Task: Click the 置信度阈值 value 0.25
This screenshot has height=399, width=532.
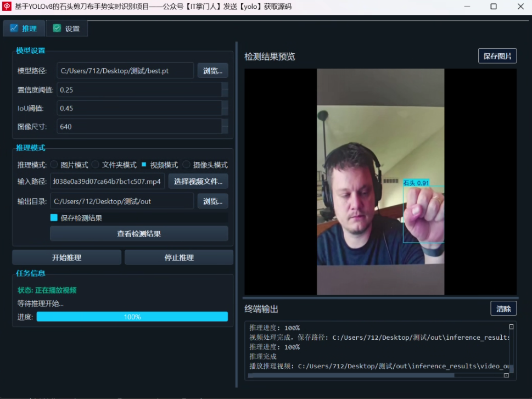Action: 66,90
